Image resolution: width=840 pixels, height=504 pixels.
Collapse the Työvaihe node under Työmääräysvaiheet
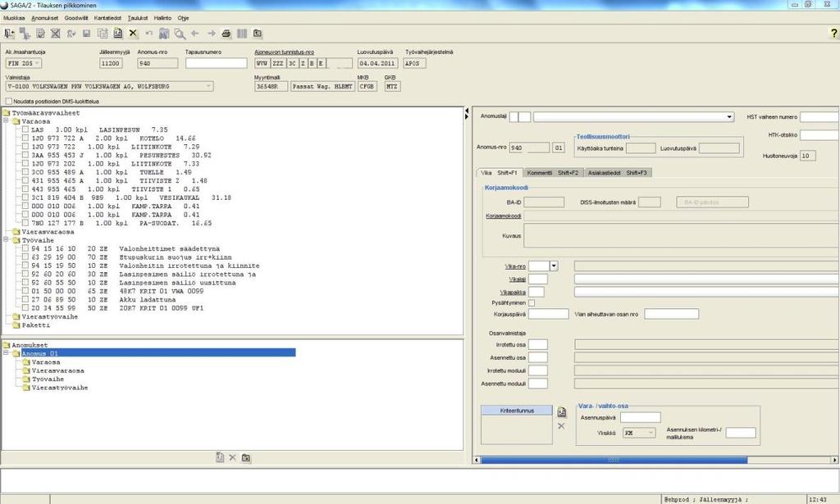[7, 240]
